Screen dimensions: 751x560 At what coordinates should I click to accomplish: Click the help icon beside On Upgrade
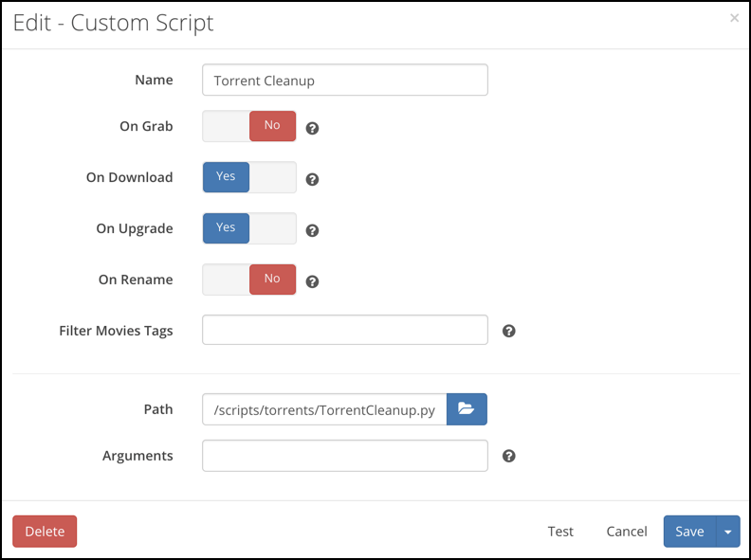point(312,229)
